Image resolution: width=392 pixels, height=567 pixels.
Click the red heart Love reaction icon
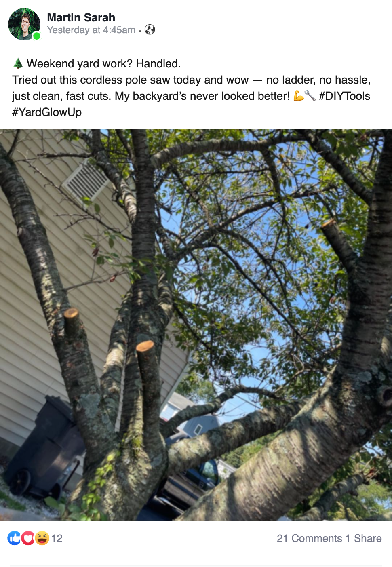tap(28, 538)
